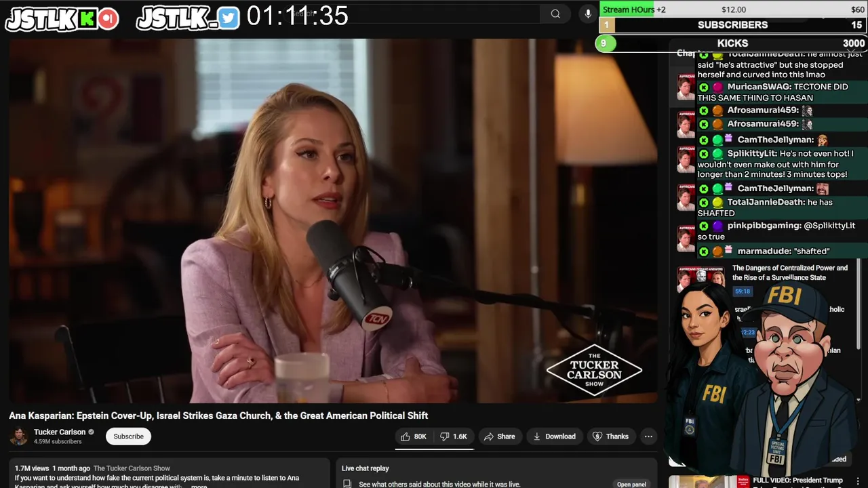Click the video title 'Ana Kasparian: Epstein Cover-Up...'
Viewport: 868px width, 488px height.
218,415
